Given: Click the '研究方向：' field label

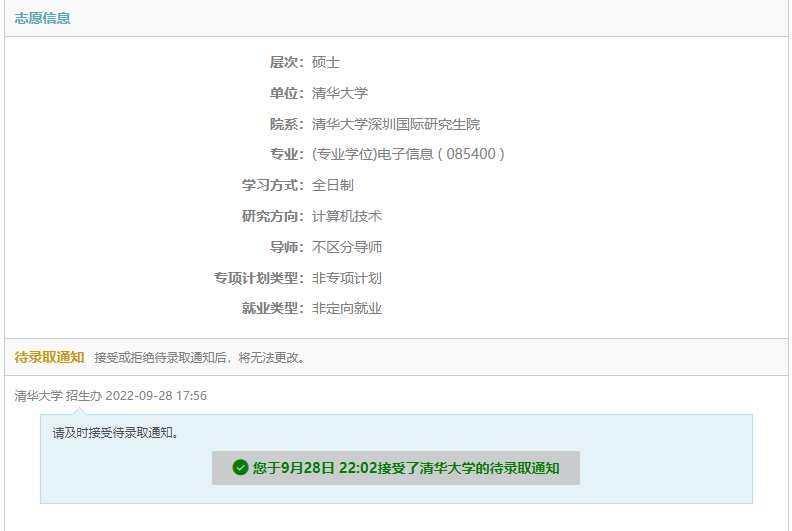Looking at the screenshot, I should [273, 216].
